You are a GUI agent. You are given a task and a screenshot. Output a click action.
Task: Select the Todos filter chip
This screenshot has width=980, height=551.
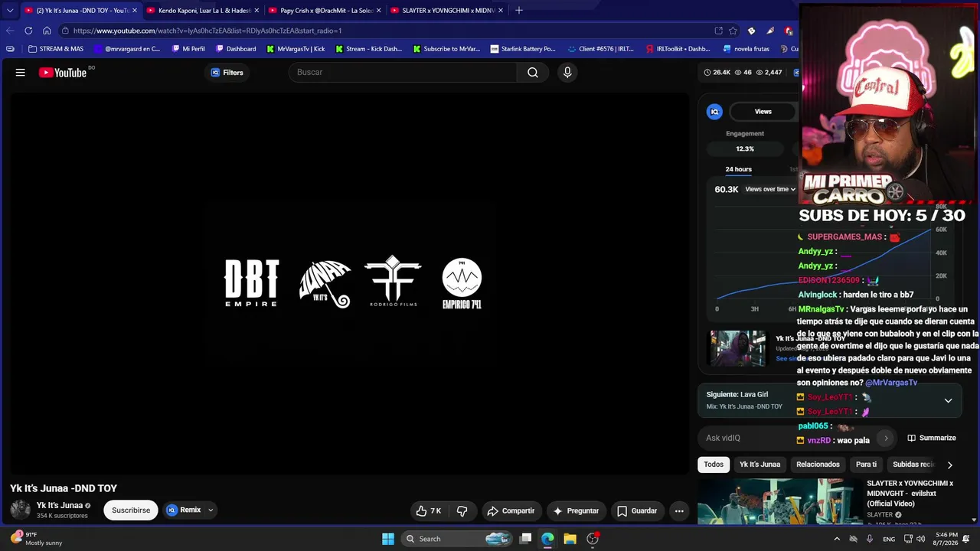(714, 465)
